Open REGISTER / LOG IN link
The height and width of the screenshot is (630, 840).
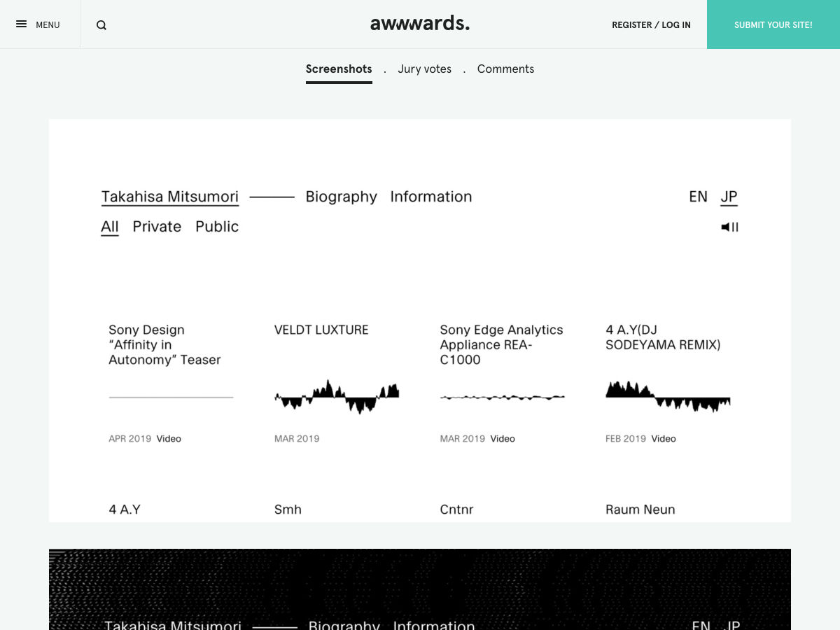click(651, 25)
